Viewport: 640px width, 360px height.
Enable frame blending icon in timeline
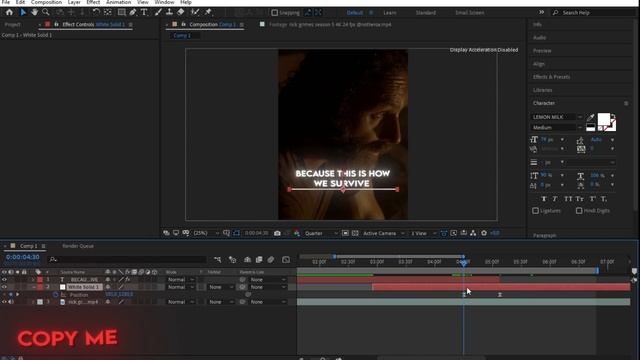pyautogui.click(x=259, y=260)
